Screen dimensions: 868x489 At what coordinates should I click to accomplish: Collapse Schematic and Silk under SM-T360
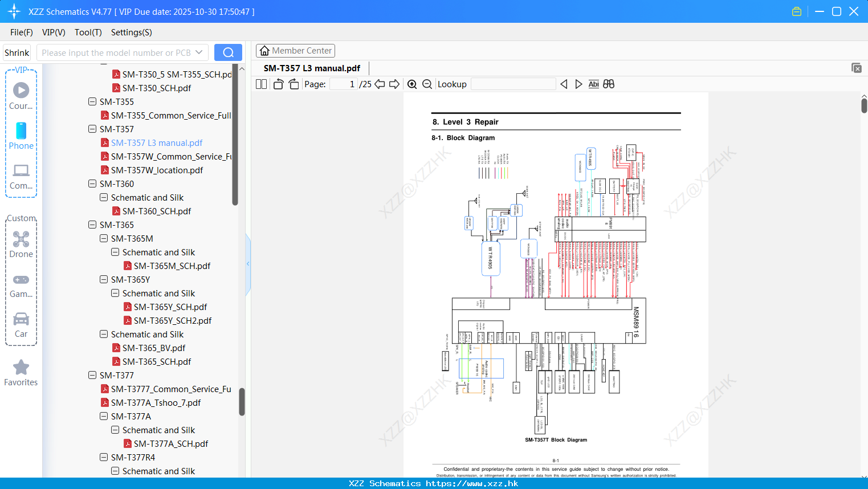click(104, 198)
